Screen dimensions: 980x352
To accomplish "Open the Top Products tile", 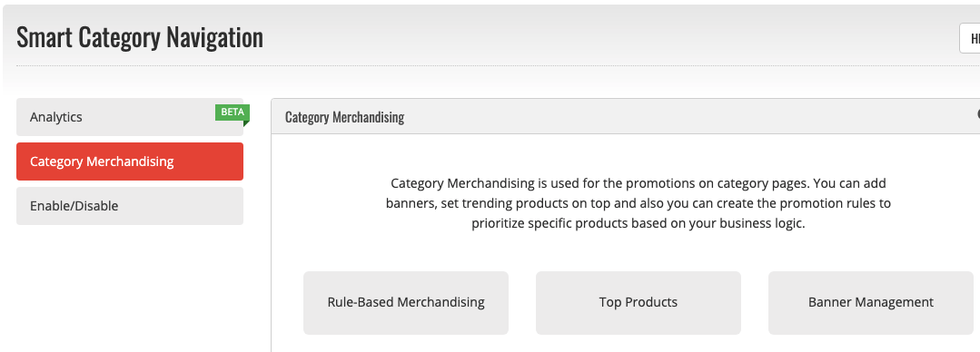I will [638, 303].
